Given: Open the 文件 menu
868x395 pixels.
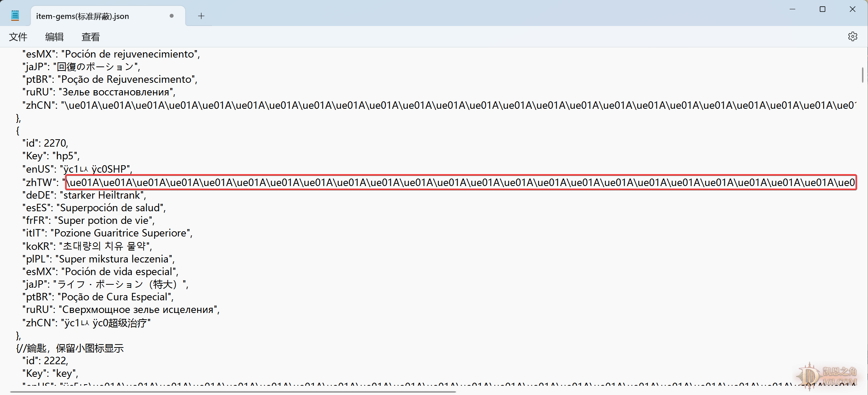Looking at the screenshot, I should 18,37.
